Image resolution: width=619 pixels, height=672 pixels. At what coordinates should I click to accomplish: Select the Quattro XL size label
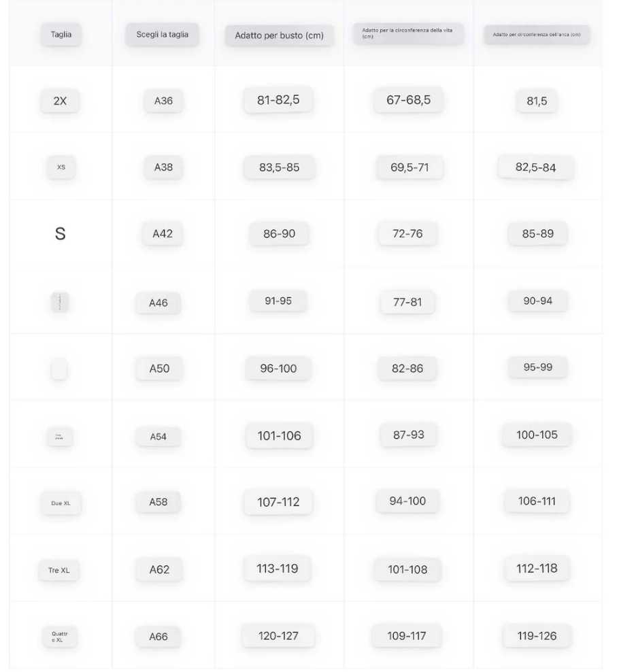59,637
